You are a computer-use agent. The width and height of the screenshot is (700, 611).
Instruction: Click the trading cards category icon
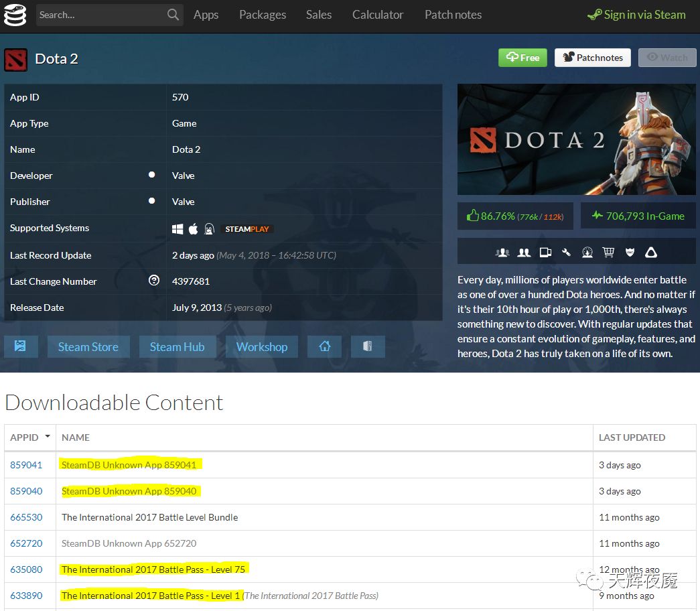[545, 253]
